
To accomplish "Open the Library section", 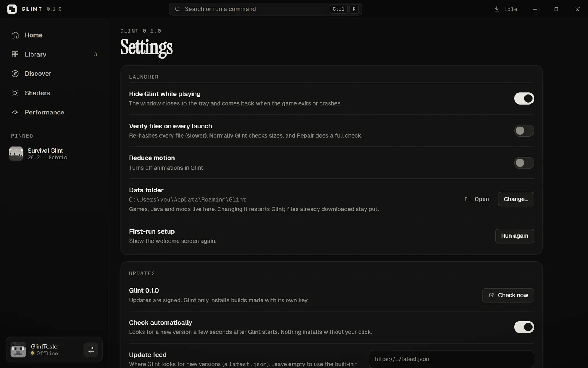I will [x=54, y=54].
